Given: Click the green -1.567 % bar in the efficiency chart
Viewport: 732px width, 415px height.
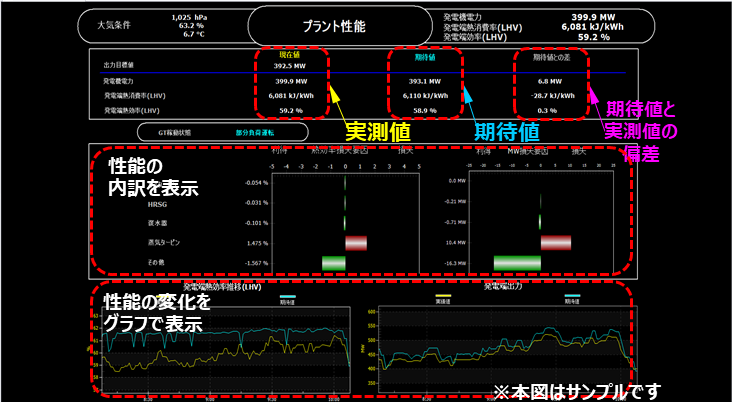Looking at the screenshot, I should coord(334,263).
